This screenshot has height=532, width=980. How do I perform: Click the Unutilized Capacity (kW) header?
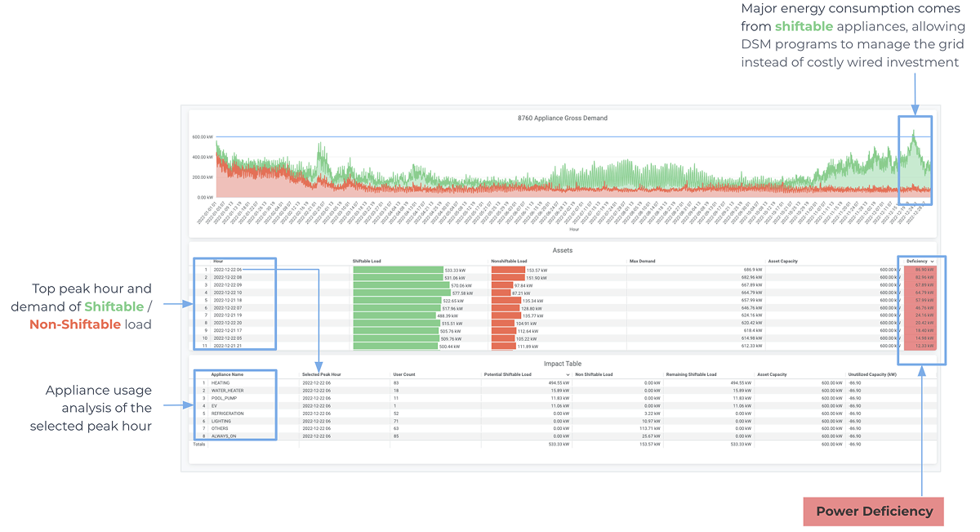[x=872, y=374]
